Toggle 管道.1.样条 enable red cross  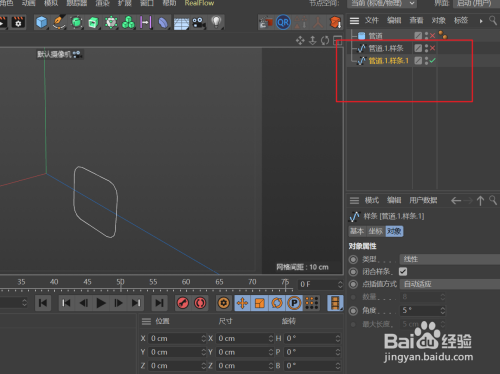[x=433, y=48]
